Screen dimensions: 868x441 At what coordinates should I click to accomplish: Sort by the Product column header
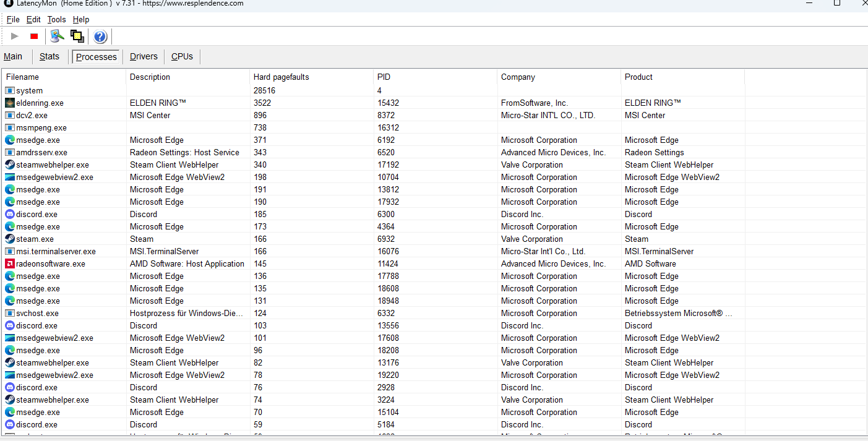683,77
